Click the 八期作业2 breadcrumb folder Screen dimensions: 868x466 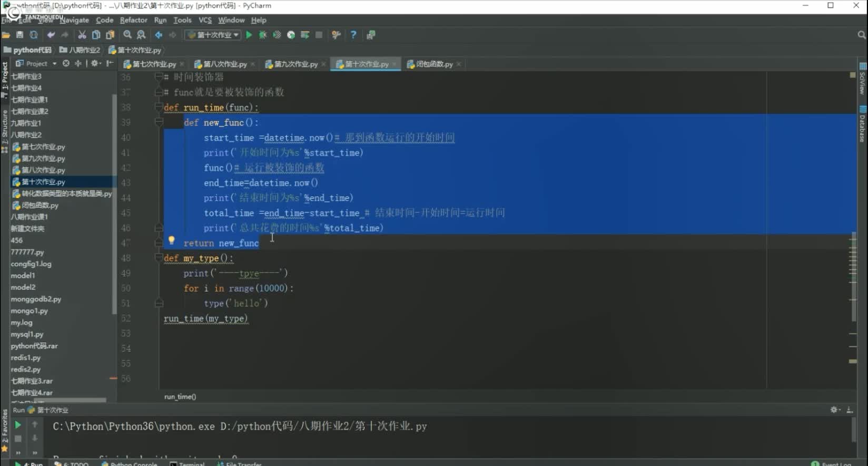(x=80, y=50)
